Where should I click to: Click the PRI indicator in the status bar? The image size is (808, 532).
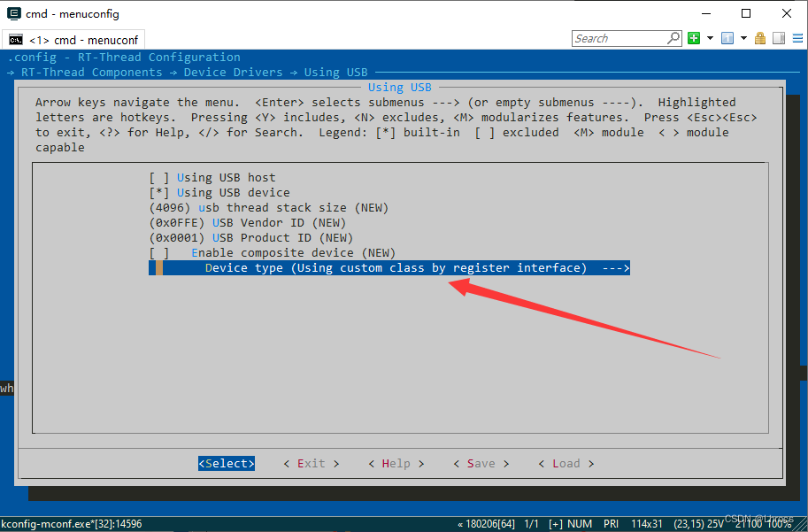611,524
